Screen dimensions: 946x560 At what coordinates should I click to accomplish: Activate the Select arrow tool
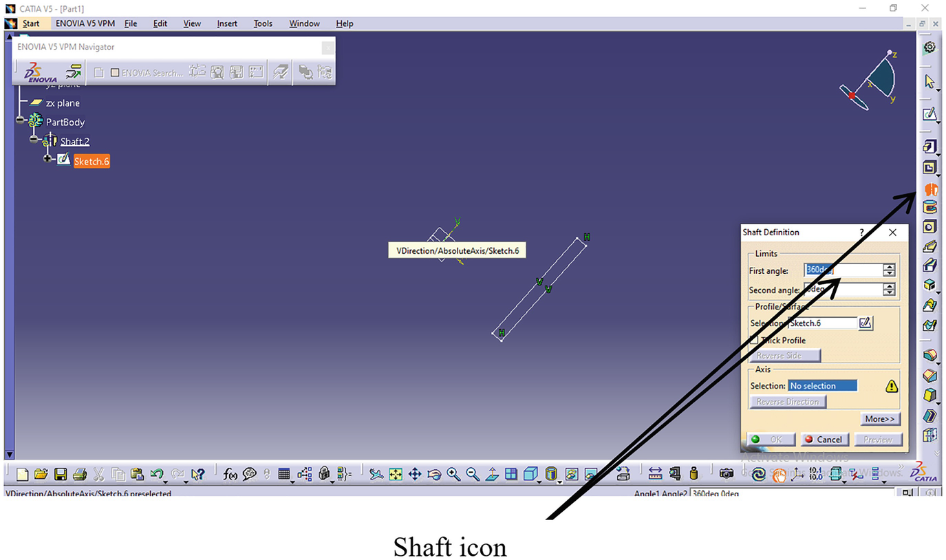click(929, 81)
